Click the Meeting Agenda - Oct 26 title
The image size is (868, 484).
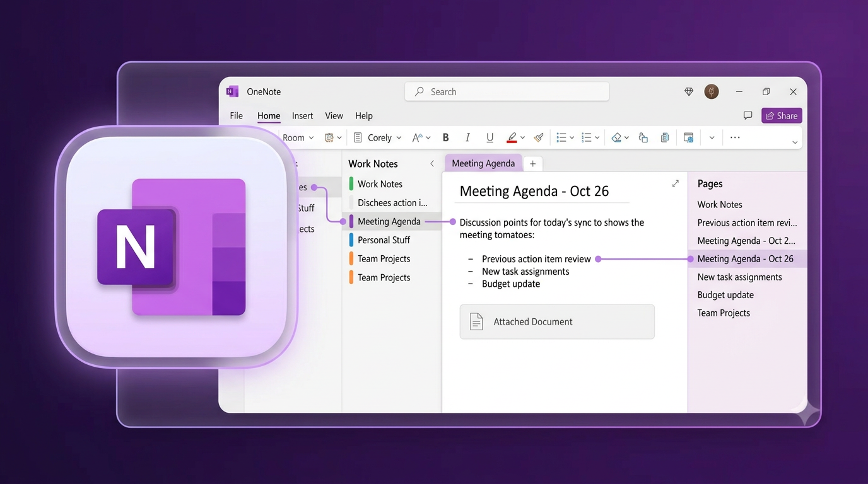point(534,191)
